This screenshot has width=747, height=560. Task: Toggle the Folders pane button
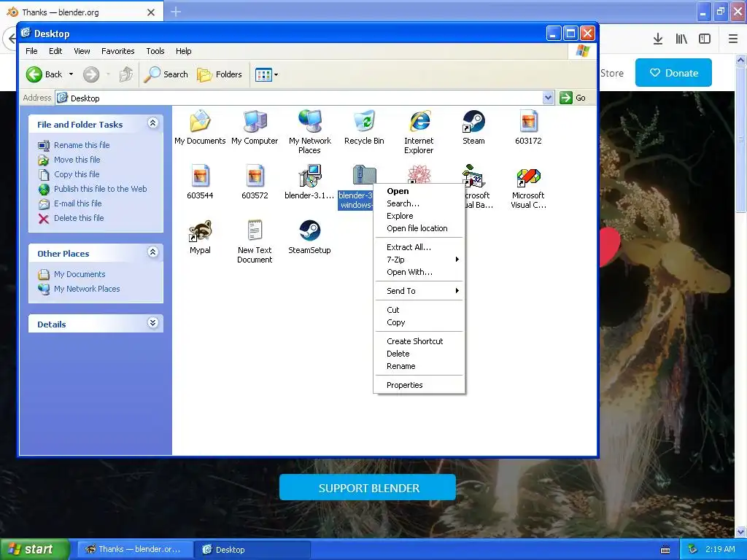point(220,74)
